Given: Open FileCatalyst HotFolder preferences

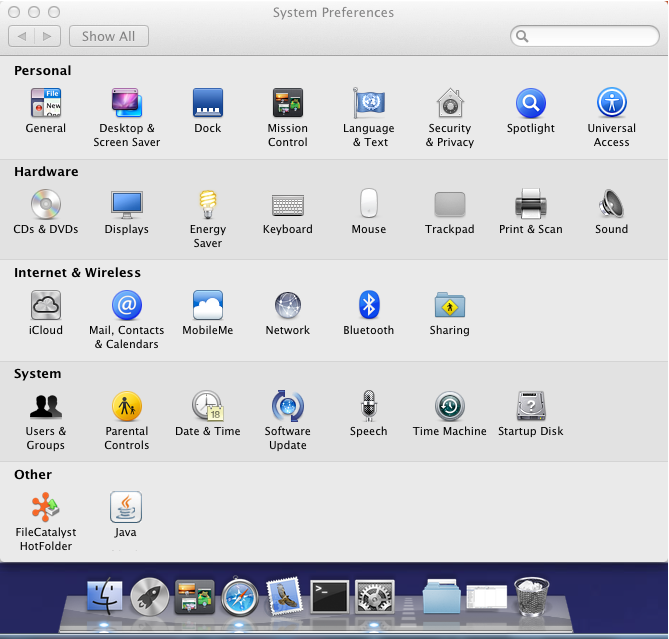Looking at the screenshot, I should 45,508.
